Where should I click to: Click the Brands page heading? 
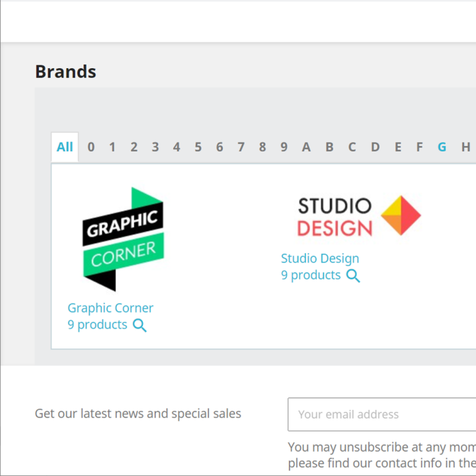65,71
